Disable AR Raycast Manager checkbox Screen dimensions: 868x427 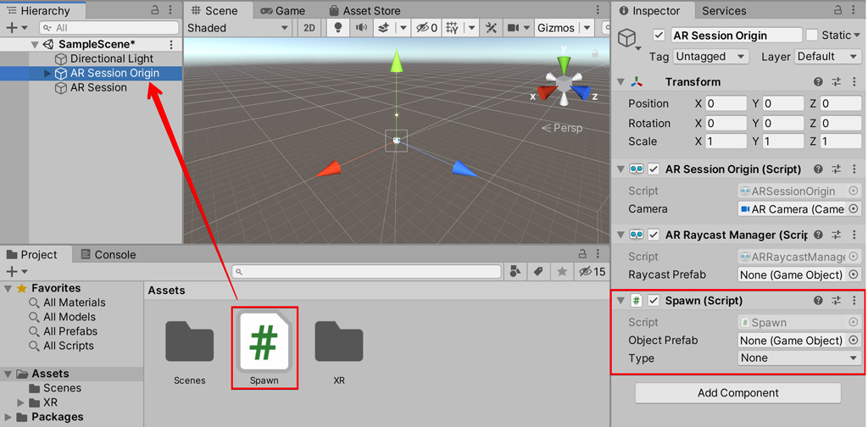[654, 235]
